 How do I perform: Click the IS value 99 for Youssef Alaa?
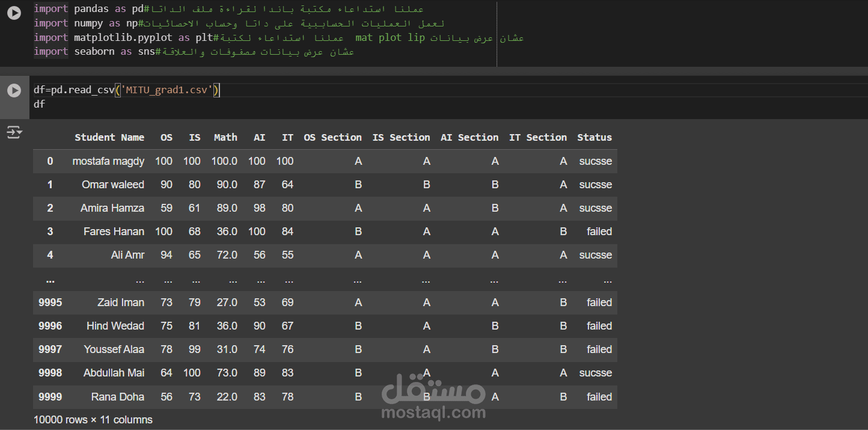pos(195,349)
